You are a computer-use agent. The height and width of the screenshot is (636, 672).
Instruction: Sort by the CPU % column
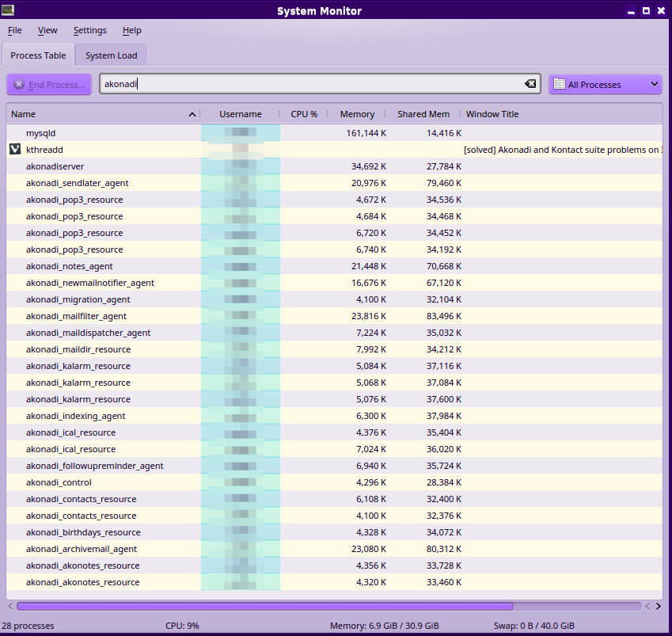pos(304,115)
